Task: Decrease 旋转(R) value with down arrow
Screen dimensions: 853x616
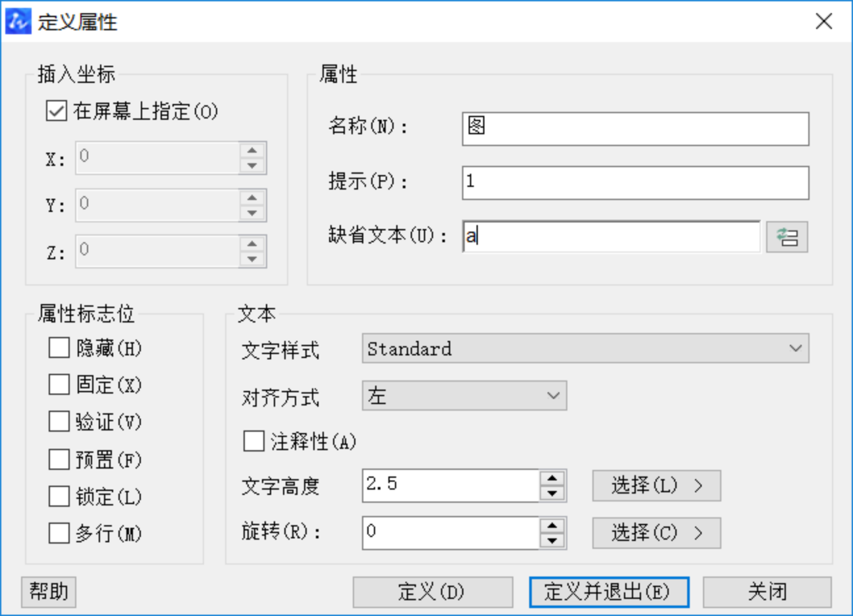Action: pos(552,540)
